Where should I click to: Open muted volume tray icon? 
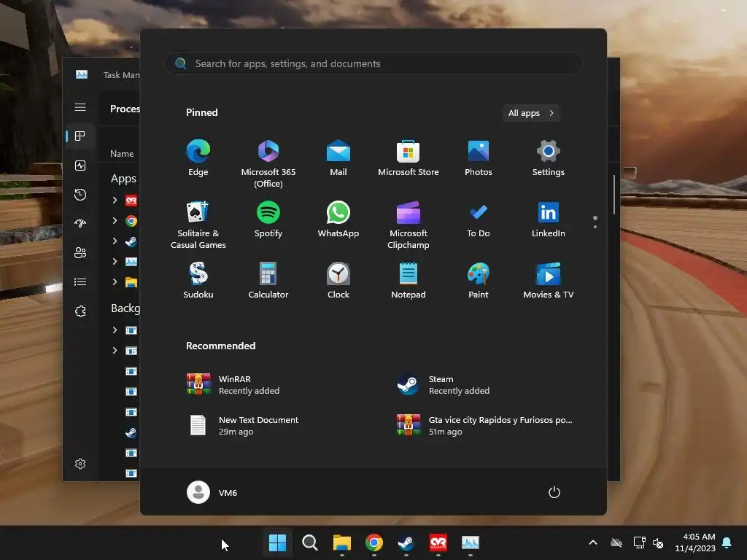click(658, 542)
